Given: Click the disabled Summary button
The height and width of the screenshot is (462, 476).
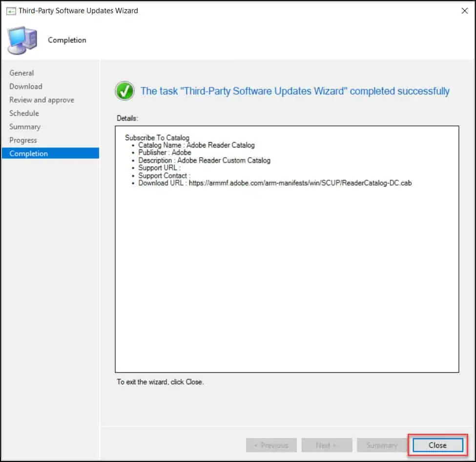Looking at the screenshot, I should tap(382, 445).
